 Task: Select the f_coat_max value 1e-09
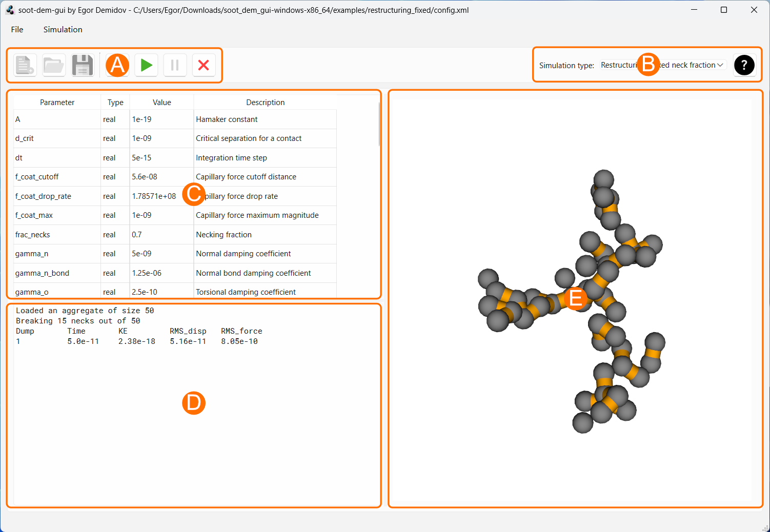[162, 215]
